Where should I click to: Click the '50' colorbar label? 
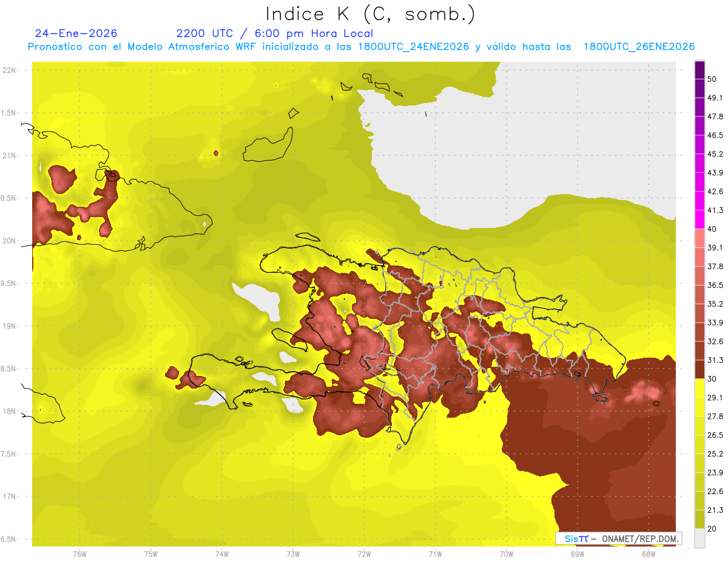pos(712,80)
